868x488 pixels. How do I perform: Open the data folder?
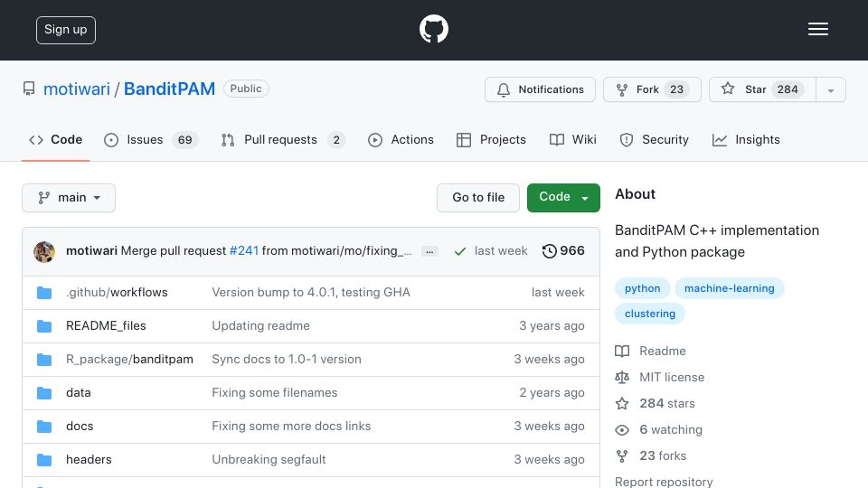click(78, 393)
